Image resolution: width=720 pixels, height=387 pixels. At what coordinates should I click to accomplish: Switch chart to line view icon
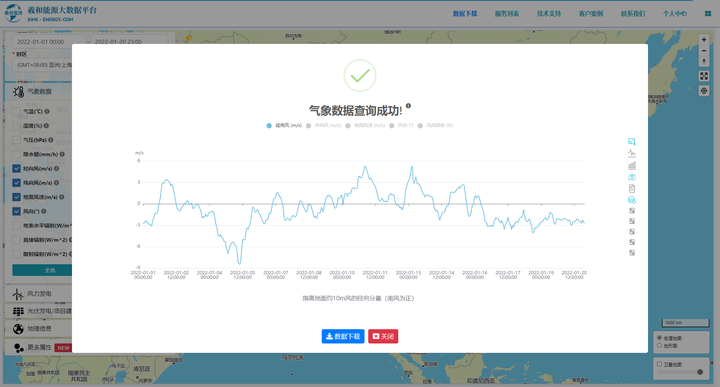pos(632,153)
